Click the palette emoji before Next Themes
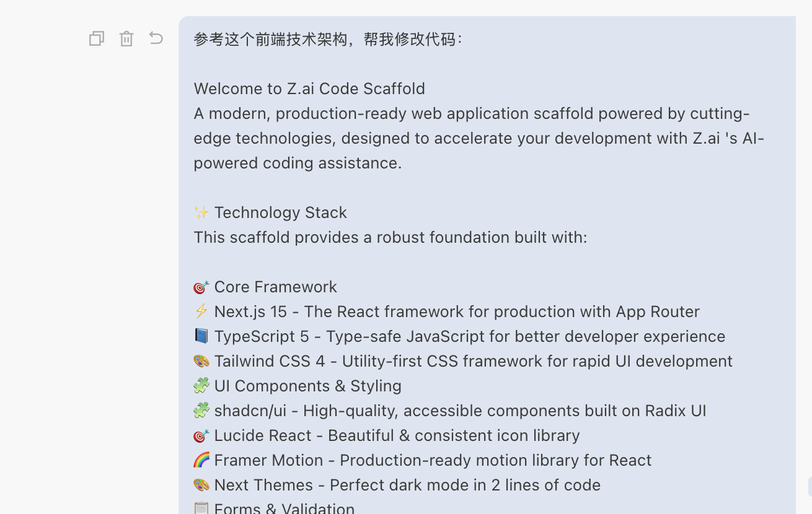The image size is (812, 514). [201, 485]
